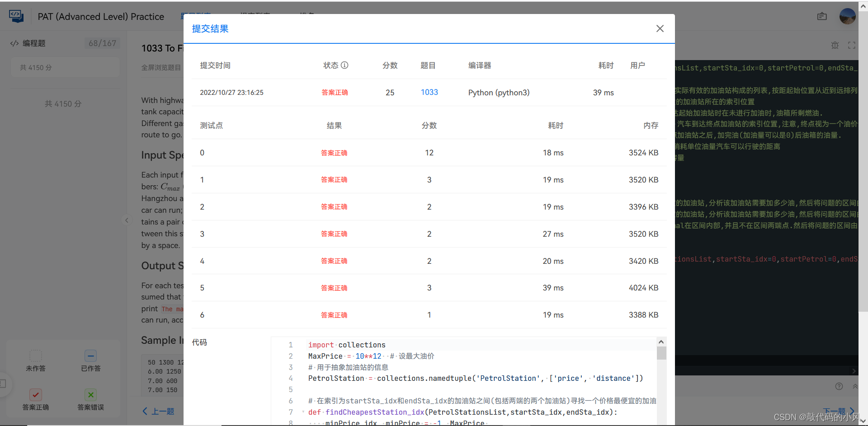868x426 pixels.
Task: Fold the def findCheapestStation_idx code block
Action: click(303, 412)
